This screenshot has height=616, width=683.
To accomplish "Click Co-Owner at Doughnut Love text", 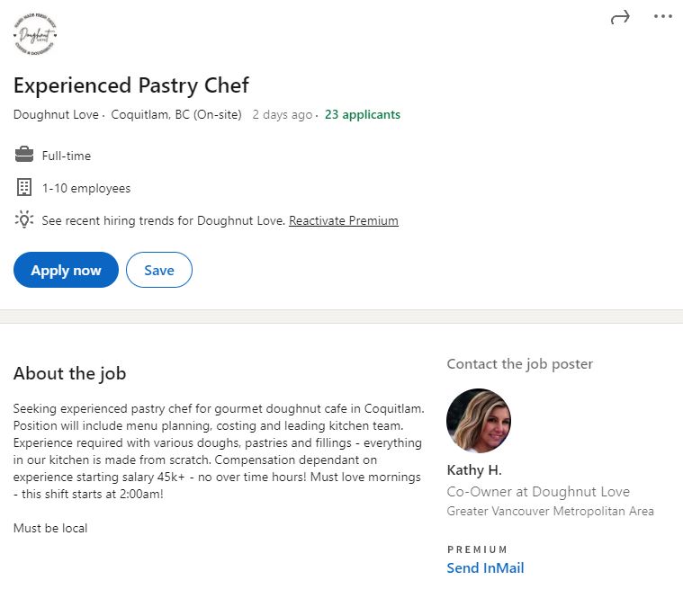I will (538, 492).
